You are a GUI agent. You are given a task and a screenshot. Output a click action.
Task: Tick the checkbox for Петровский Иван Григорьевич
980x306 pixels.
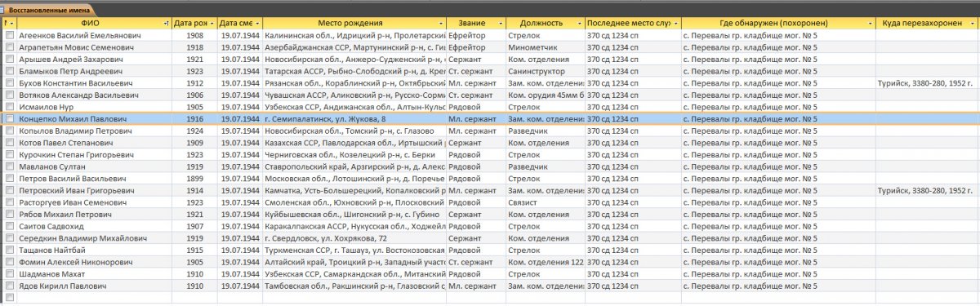pos(9,190)
